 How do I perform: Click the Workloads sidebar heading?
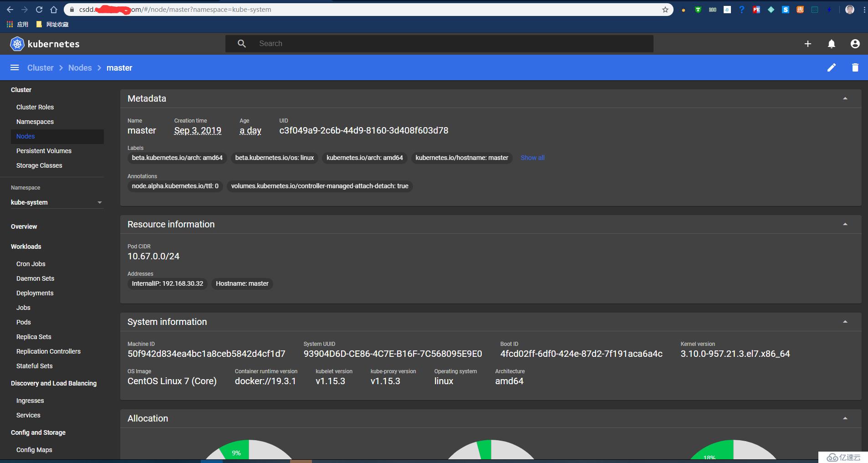(x=26, y=247)
